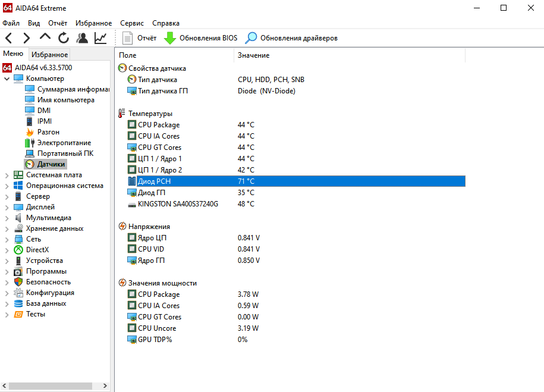Click the Отчёт report page icon
The image size is (544, 392).
tap(127, 38)
